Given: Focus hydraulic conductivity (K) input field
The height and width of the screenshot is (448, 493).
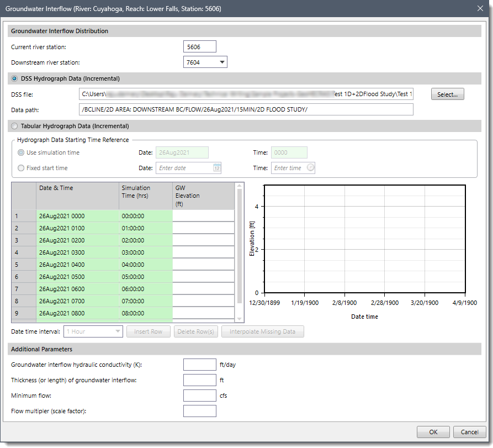Looking at the screenshot, I should coord(200,365).
